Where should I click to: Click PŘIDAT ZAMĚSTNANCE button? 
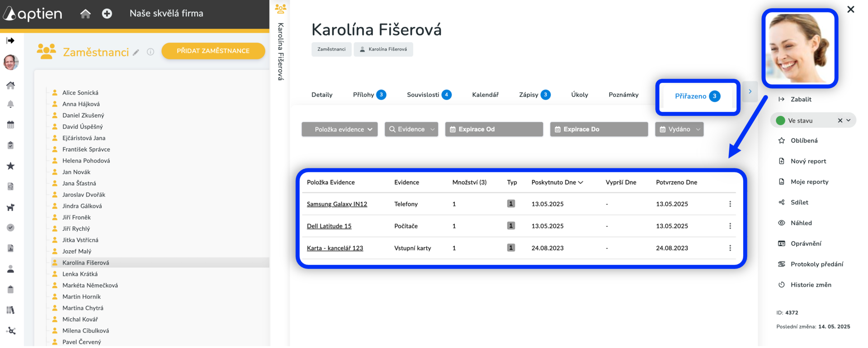(x=213, y=51)
